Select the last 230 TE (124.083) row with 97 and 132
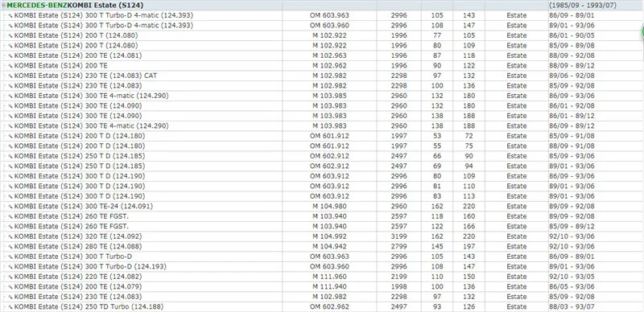 pyautogui.click(x=322, y=297)
